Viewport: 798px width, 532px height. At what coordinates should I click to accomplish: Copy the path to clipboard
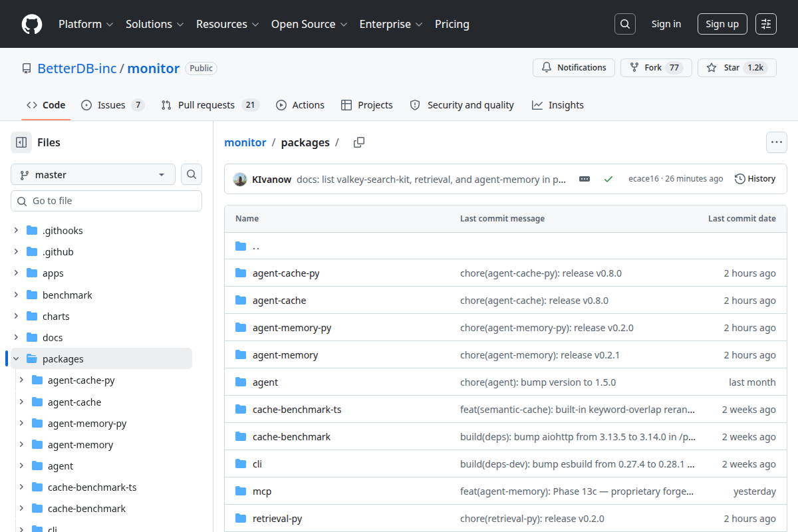tap(359, 142)
